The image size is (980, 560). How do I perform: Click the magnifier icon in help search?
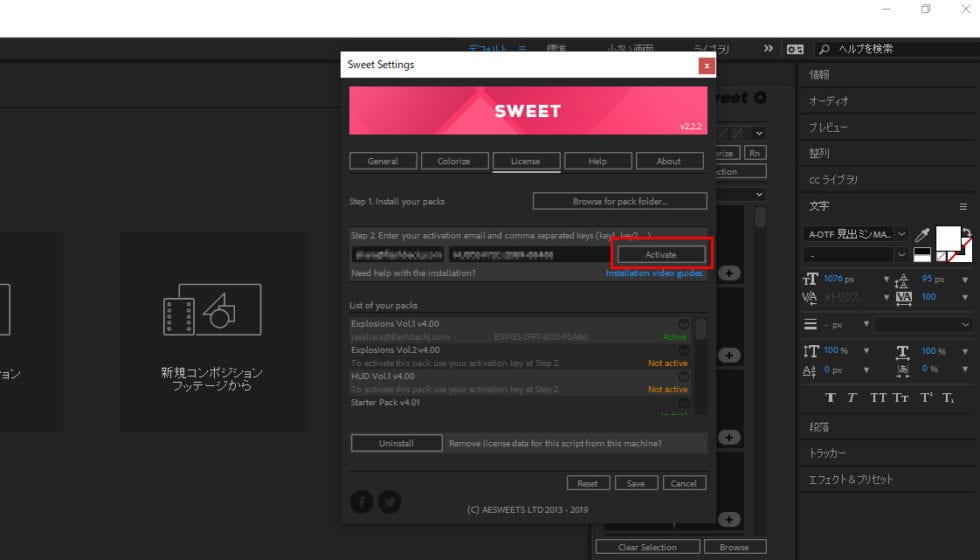pos(824,49)
